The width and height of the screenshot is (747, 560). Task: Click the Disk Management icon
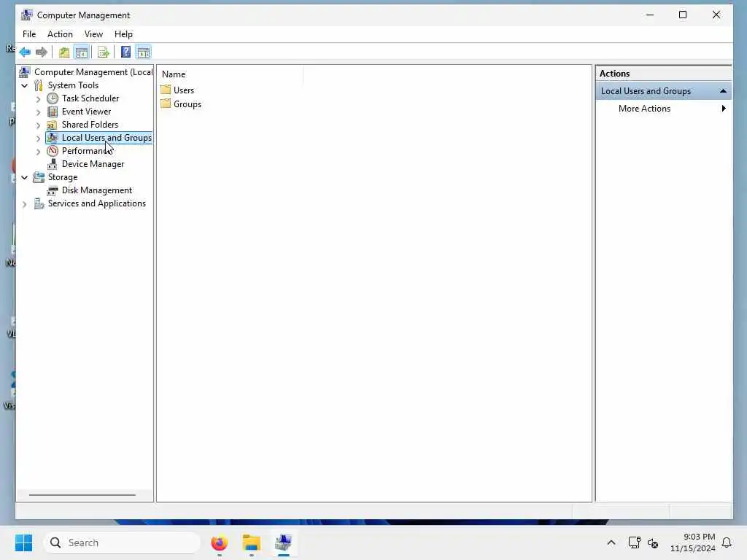click(53, 190)
